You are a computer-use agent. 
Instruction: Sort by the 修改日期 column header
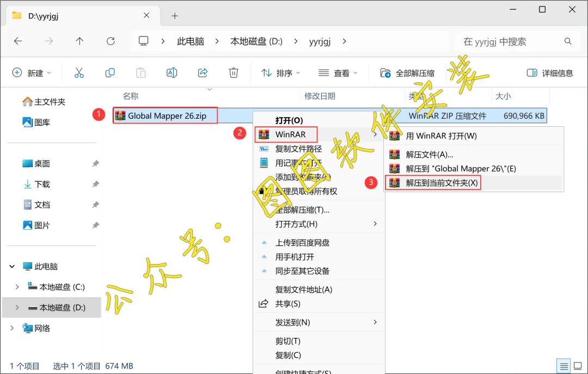click(x=320, y=96)
